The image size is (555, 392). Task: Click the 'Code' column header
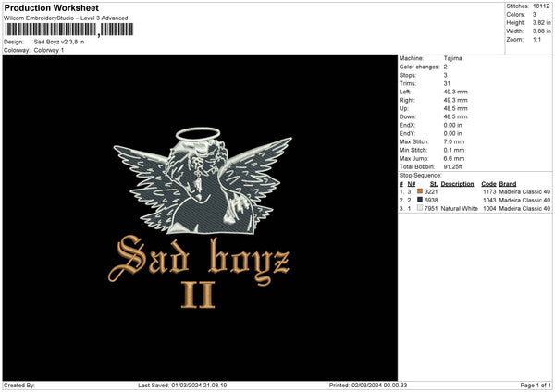(488, 184)
